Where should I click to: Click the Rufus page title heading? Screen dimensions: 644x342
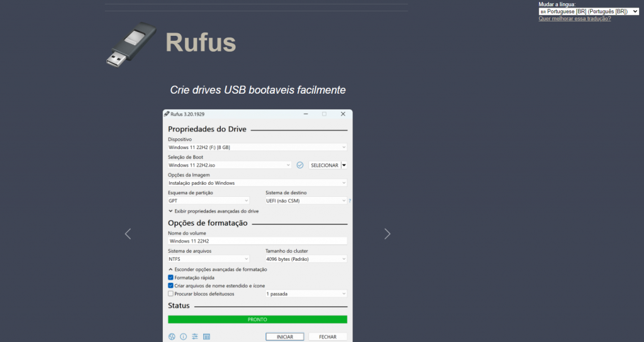tap(201, 42)
